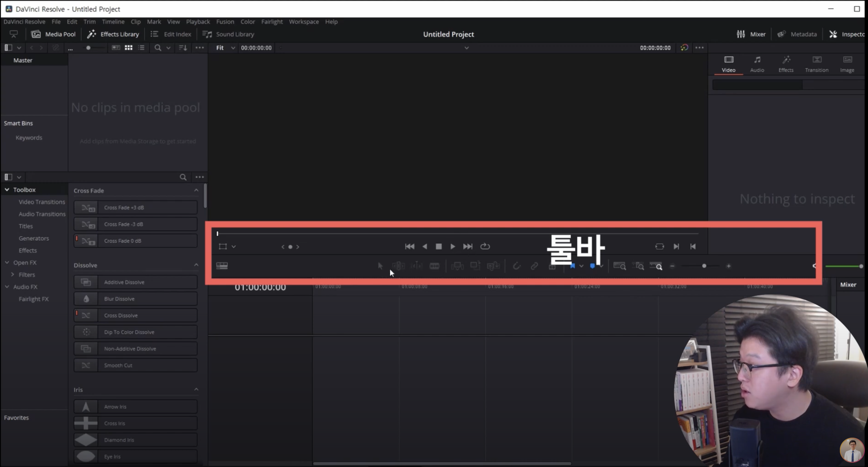
Task: Collapse the Toolbox tree node
Action: coord(7,189)
